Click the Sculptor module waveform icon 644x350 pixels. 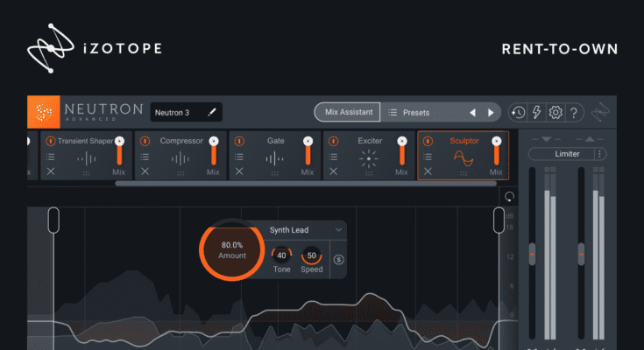point(464,158)
